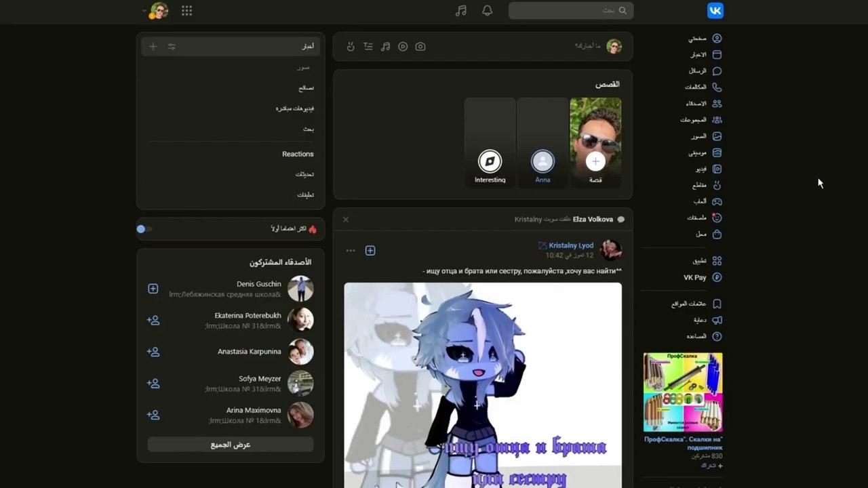Go to the VK logo home
Image resolution: width=868 pixels, height=488 pixels.
[x=715, y=10]
